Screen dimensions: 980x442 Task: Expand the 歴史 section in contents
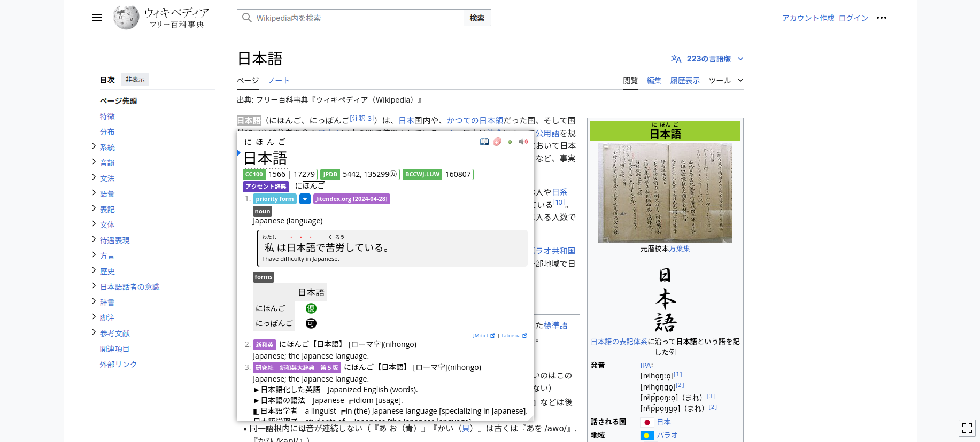tap(94, 270)
